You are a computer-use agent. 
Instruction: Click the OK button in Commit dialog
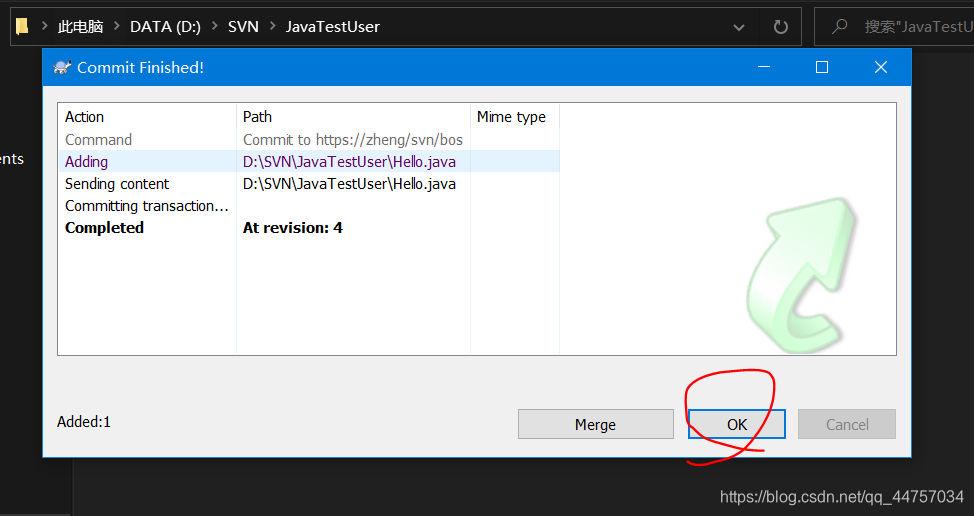pos(737,424)
